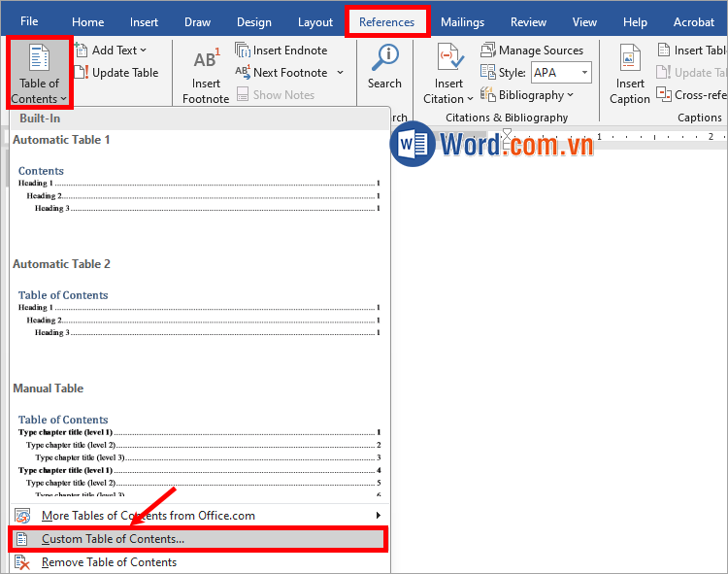This screenshot has width=728, height=574.
Task: Open the citation Style combo box showing APA
Action: [x=561, y=73]
